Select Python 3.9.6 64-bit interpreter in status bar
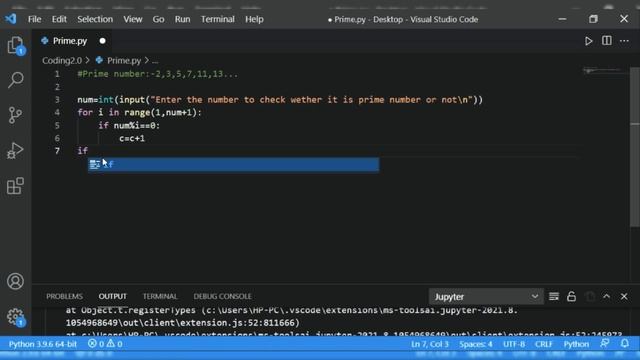640x360 pixels. [42, 344]
